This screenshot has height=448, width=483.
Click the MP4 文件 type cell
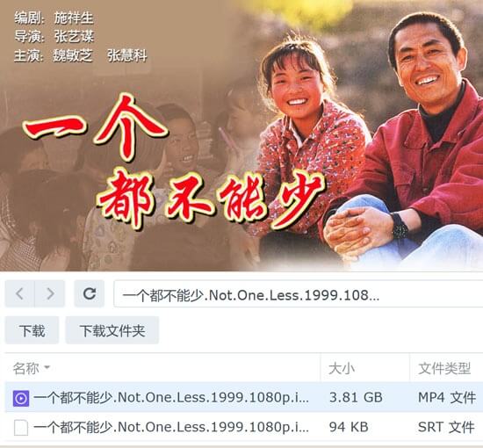pos(447,397)
